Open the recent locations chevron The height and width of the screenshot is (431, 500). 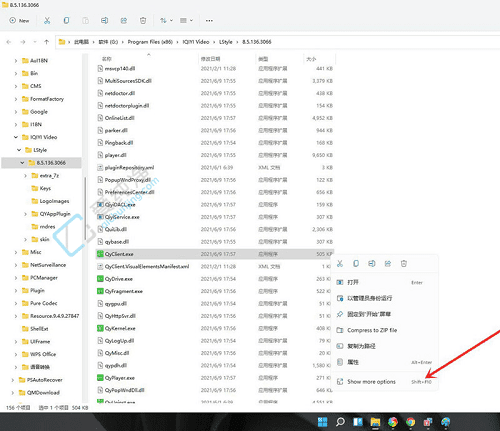pos(35,42)
